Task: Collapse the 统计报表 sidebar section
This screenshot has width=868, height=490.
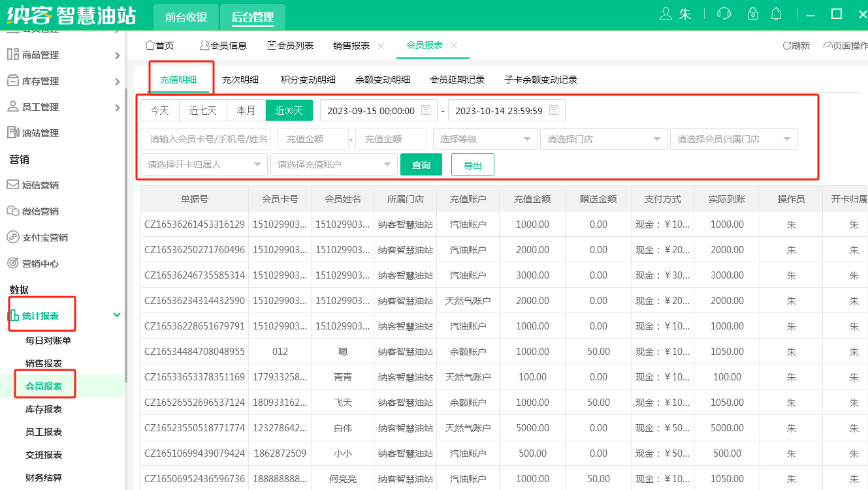Action: point(116,315)
